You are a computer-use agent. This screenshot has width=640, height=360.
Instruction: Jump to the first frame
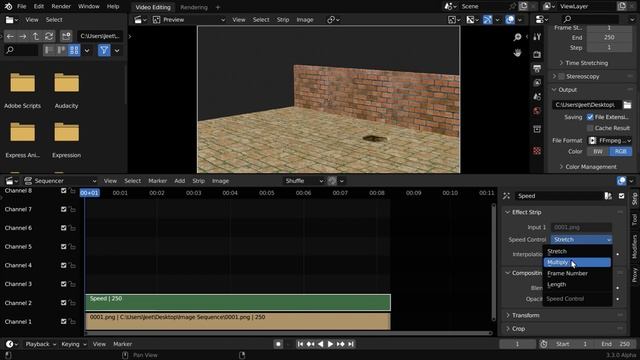(300, 344)
